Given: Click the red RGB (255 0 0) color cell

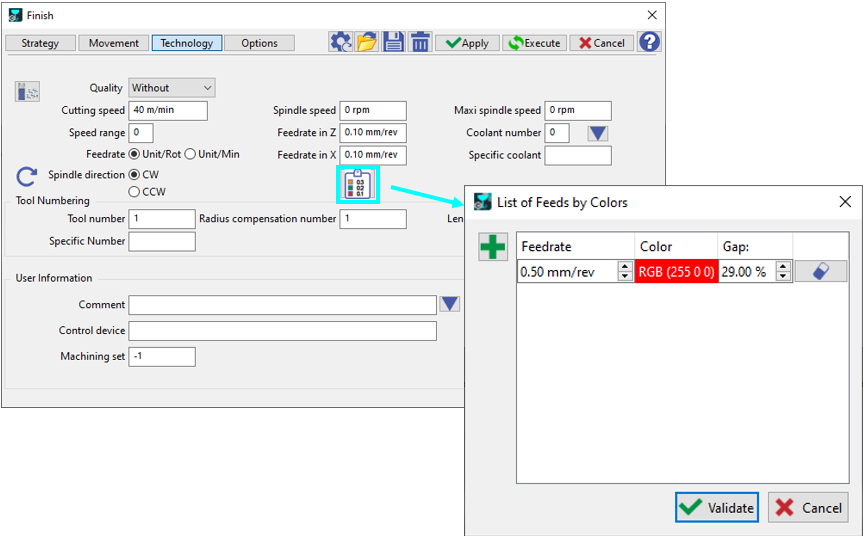Looking at the screenshot, I should click(x=676, y=271).
